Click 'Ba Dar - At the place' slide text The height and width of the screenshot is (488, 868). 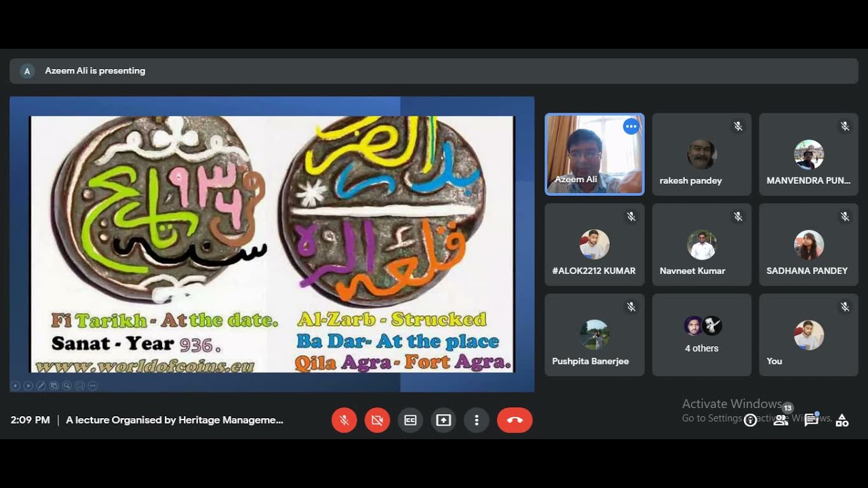coord(397,341)
